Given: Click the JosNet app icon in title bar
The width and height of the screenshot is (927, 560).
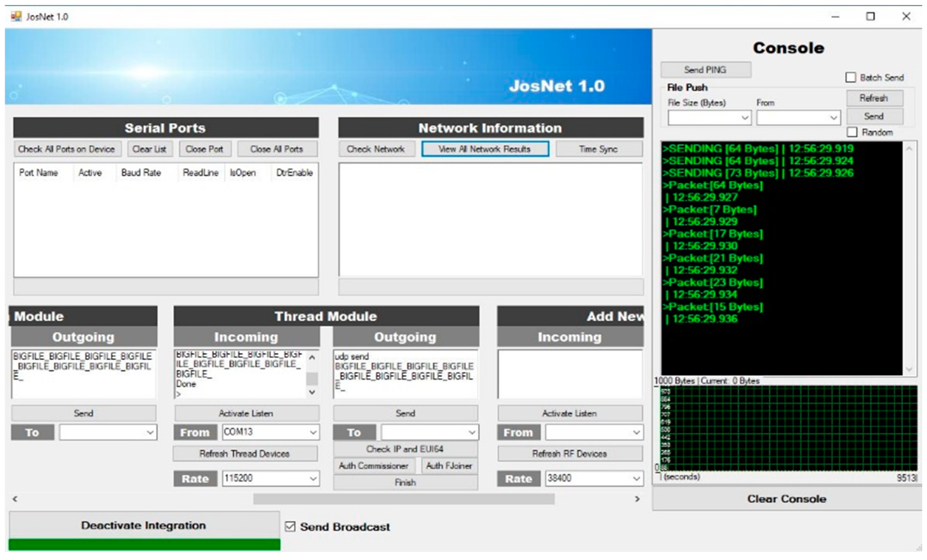Looking at the screenshot, I should [x=16, y=16].
